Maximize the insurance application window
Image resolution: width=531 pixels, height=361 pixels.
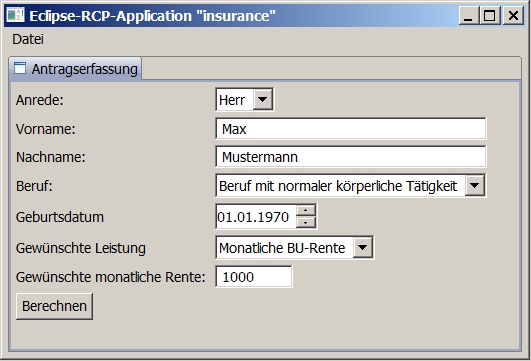[490, 16]
